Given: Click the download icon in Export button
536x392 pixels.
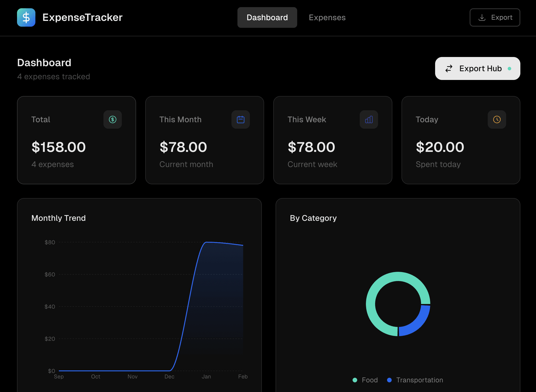Looking at the screenshot, I should [x=482, y=17].
